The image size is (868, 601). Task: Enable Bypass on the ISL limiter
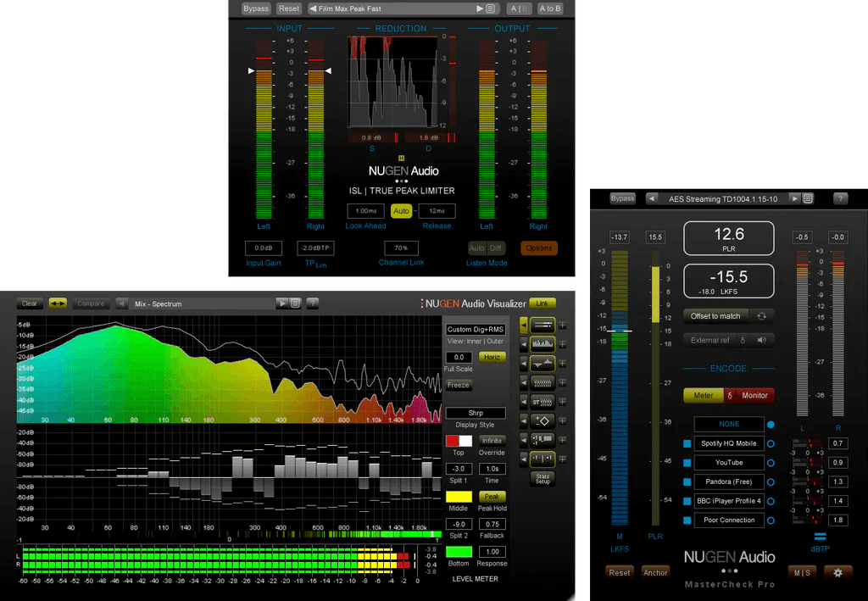tap(256, 8)
